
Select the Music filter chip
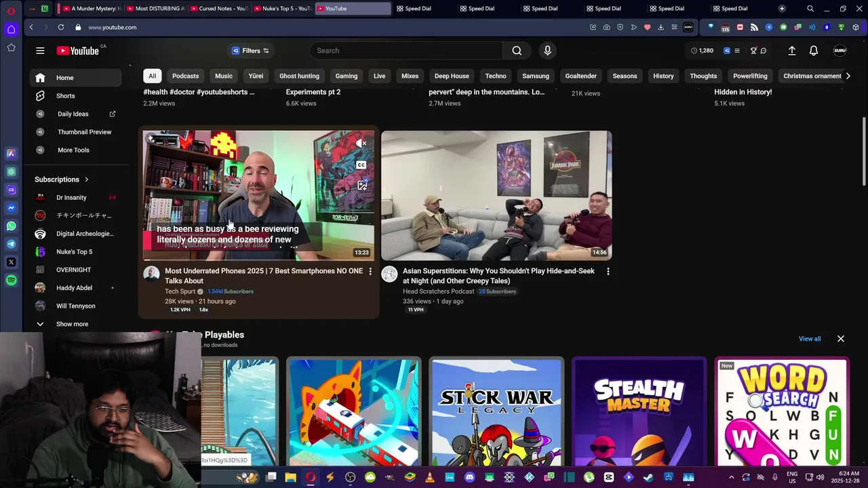pyautogui.click(x=223, y=76)
